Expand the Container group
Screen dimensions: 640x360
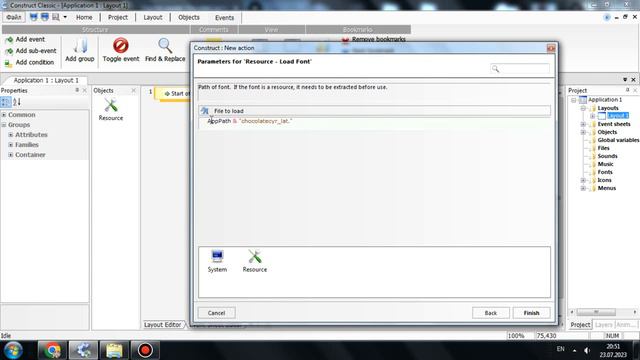pyautogui.click(x=11, y=155)
